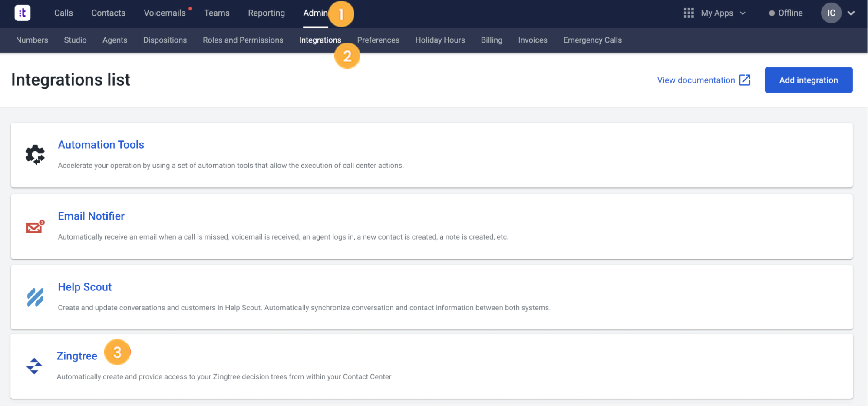Click the Email Notifier envelope icon
Screen dimensions: 868x406
pos(35,226)
